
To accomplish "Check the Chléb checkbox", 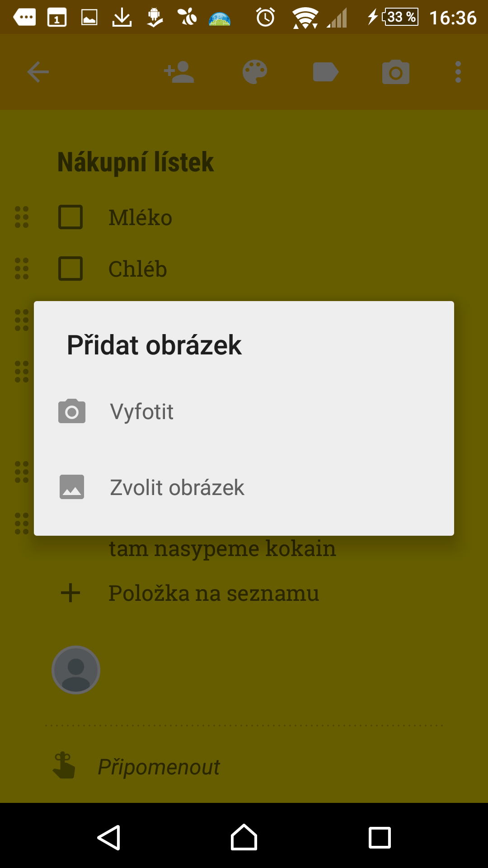I will coord(70,269).
